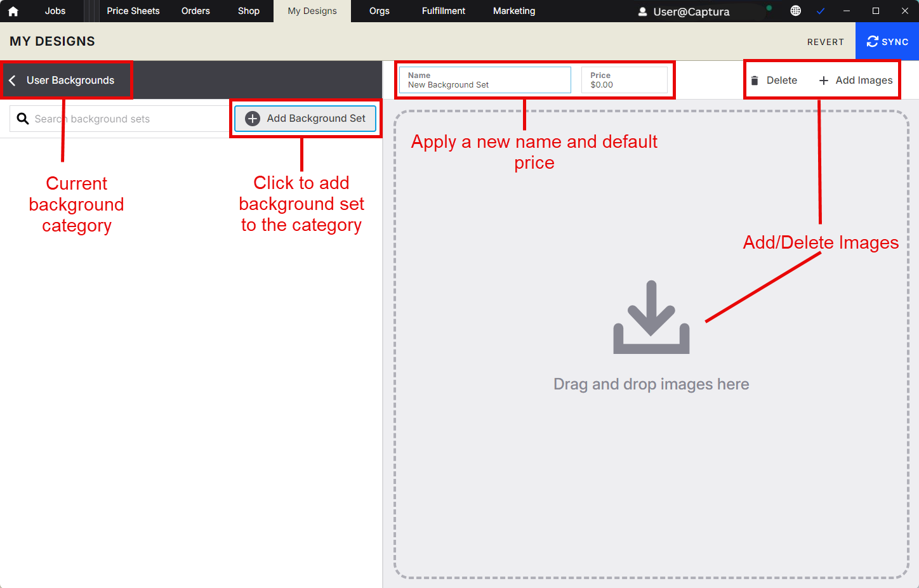This screenshot has height=588, width=919.
Task: Minimize the application window
Action: coord(847,11)
